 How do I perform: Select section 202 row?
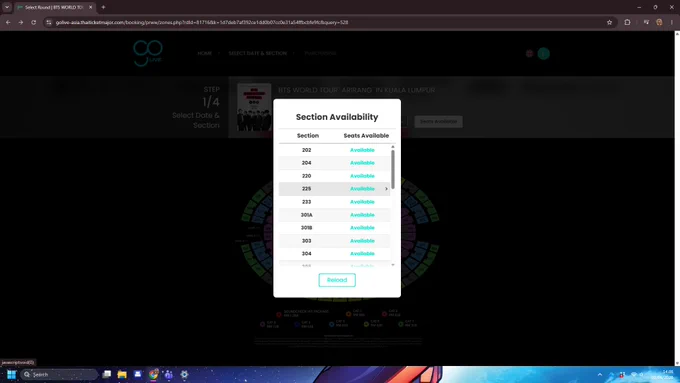pyautogui.click(x=334, y=150)
